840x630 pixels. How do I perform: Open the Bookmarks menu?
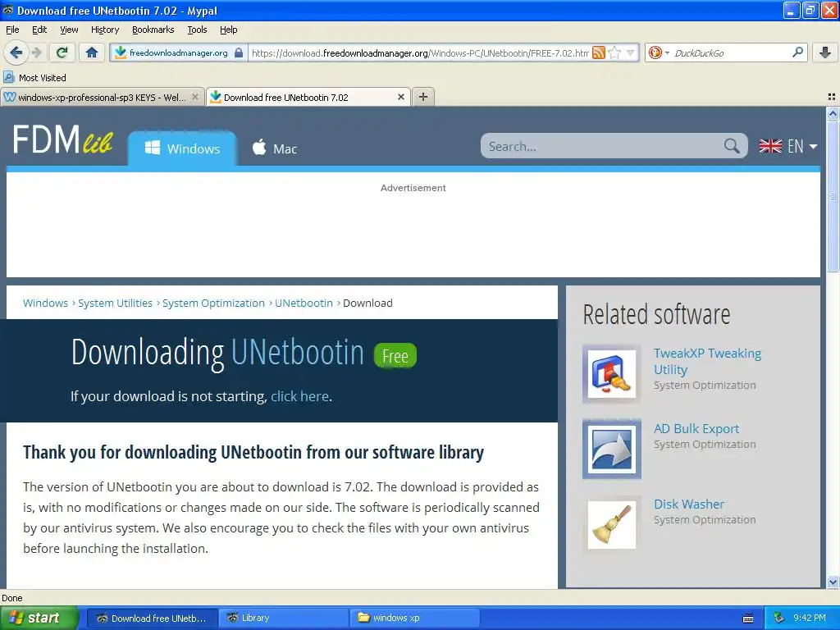(x=153, y=30)
